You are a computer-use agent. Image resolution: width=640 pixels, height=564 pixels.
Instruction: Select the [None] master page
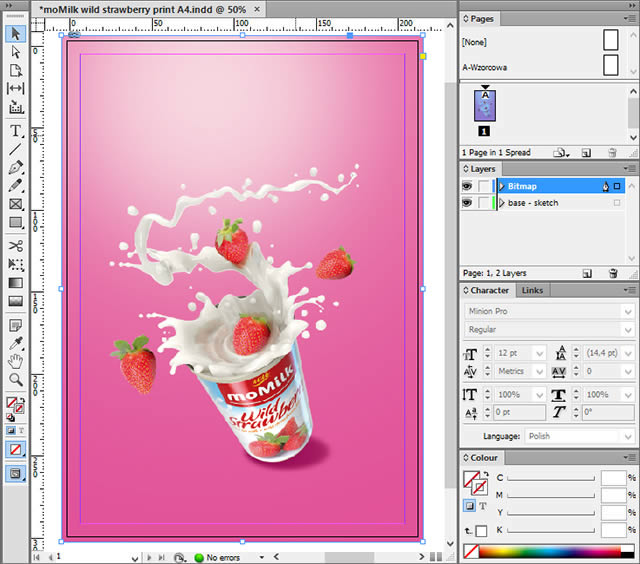tap(542, 42)
